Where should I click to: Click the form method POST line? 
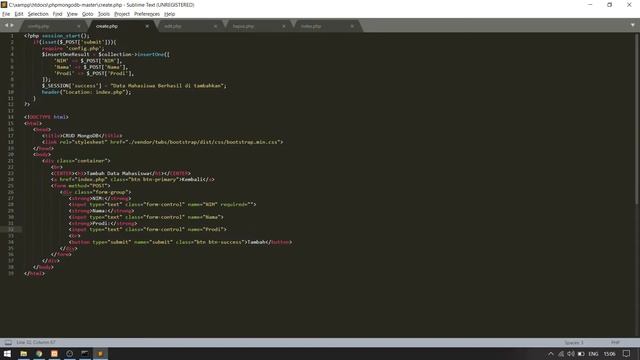click(x=81, y=186)
